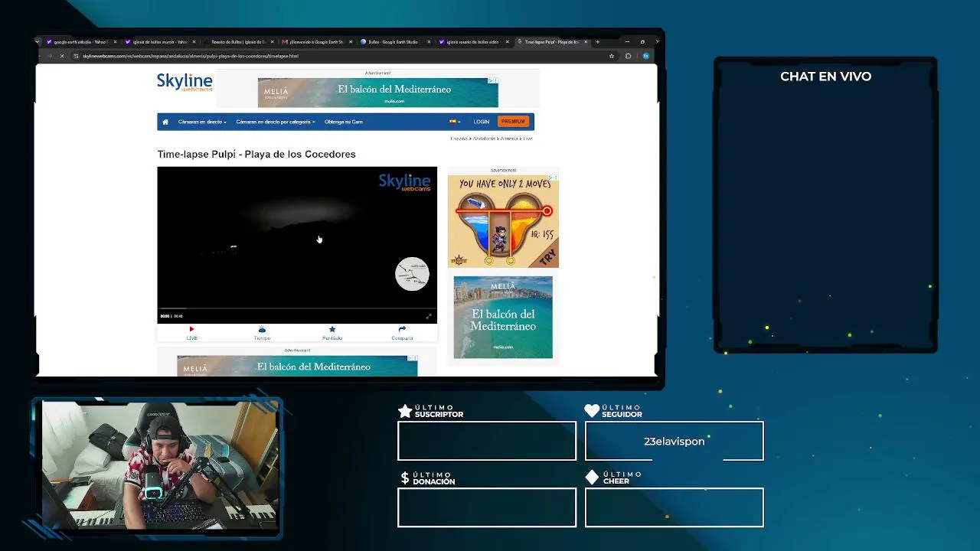Screen dimensions: 980x551
Task: Open the España breadcrumb link
Action: point(459,139)
